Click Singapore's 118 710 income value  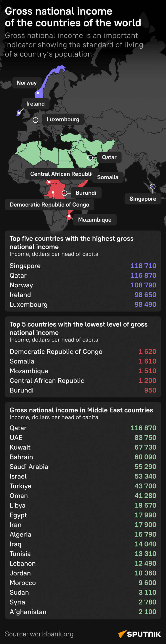click(143, 266)
